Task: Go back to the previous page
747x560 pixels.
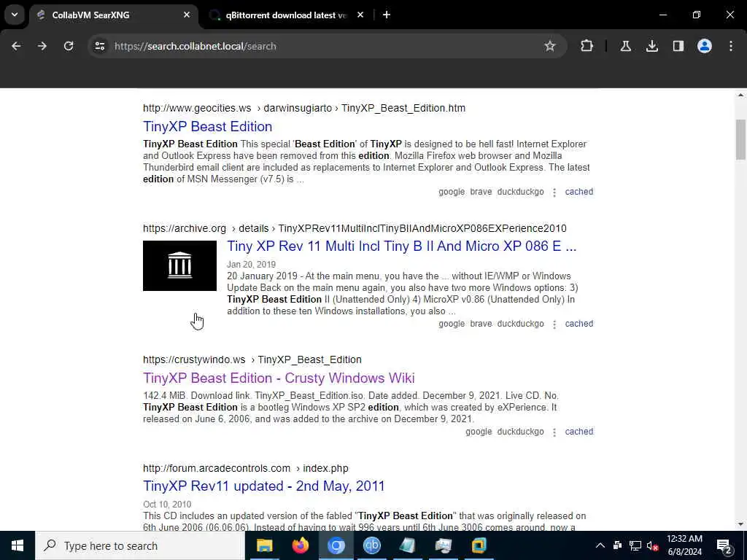Action: point(16,46)
